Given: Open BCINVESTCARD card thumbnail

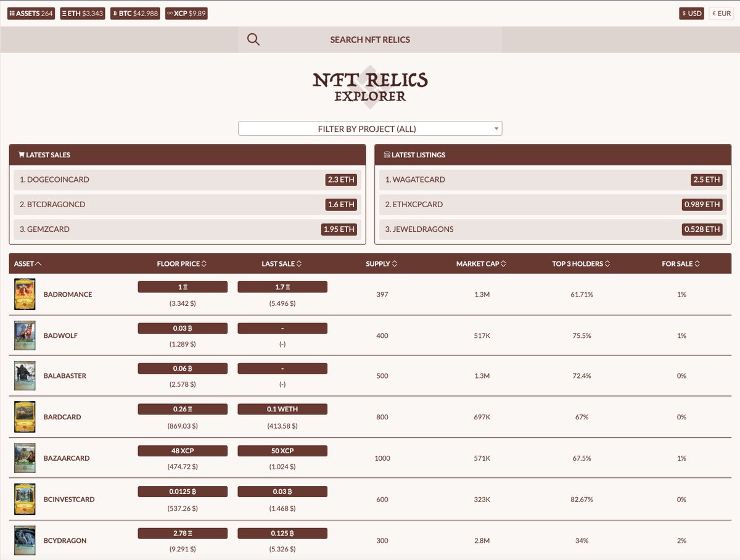Looking at the screenshot, I should pos(25,500).
